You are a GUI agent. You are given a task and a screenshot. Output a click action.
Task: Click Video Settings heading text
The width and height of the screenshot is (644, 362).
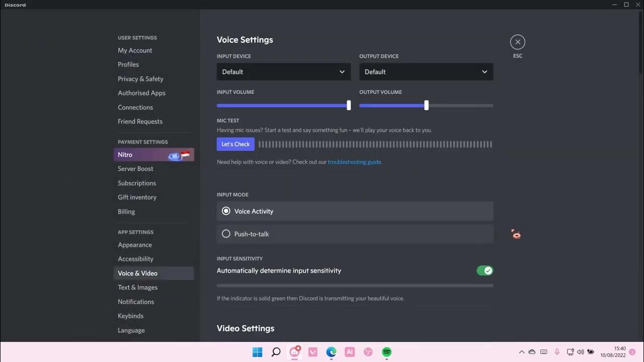pos(246,328)
